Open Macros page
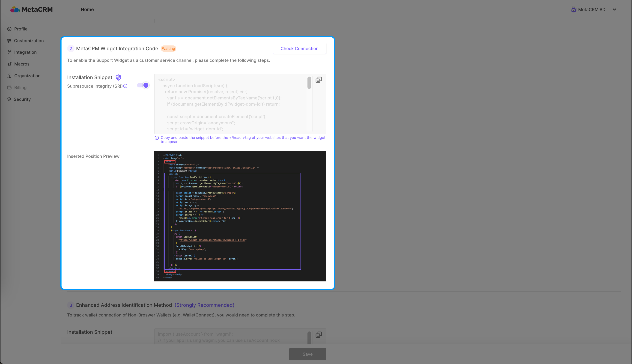This screenshot has height=364, width=632. (x=22, y=64)
